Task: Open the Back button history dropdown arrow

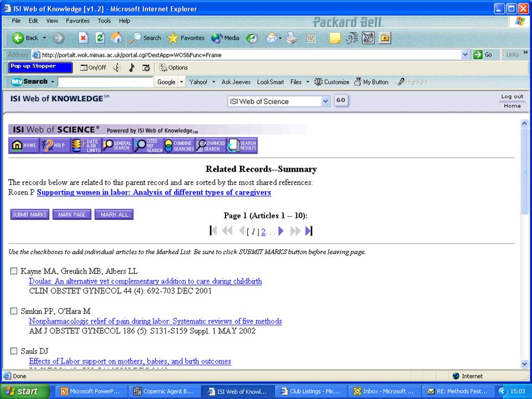Action: pyautogui.click(x=44, y=38)
